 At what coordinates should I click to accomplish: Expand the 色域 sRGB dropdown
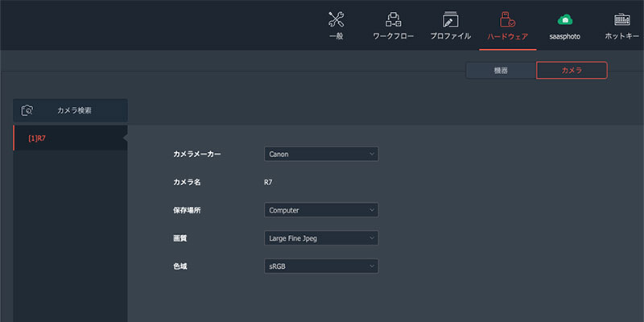pos(321,266)
